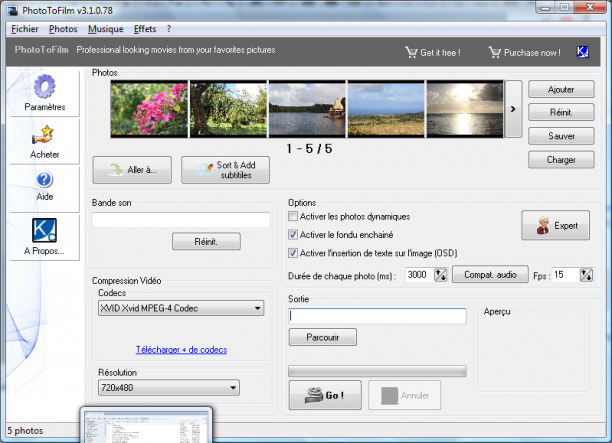This screenshot has width=612, height=443.
Task: Open the Expert settings button
Action: point(555,225)
